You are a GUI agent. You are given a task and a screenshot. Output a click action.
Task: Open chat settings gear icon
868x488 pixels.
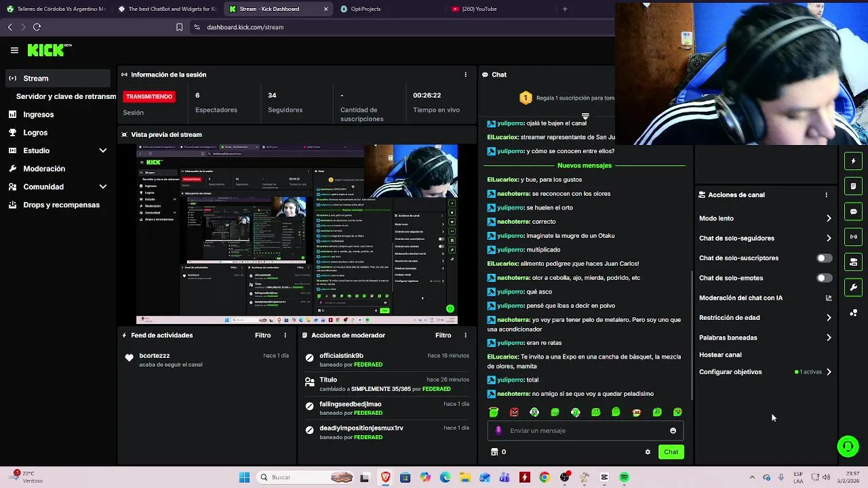[648, 452]
